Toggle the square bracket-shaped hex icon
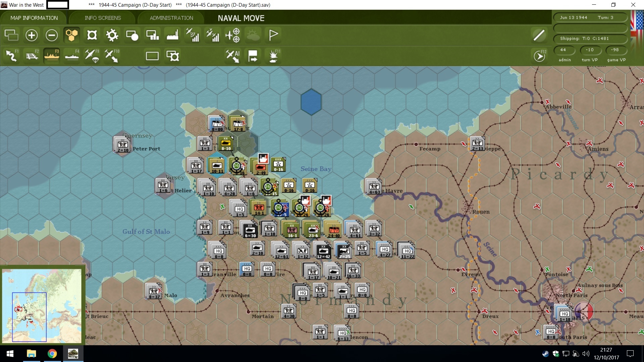The image size is (644, 362). pos(92,35)
